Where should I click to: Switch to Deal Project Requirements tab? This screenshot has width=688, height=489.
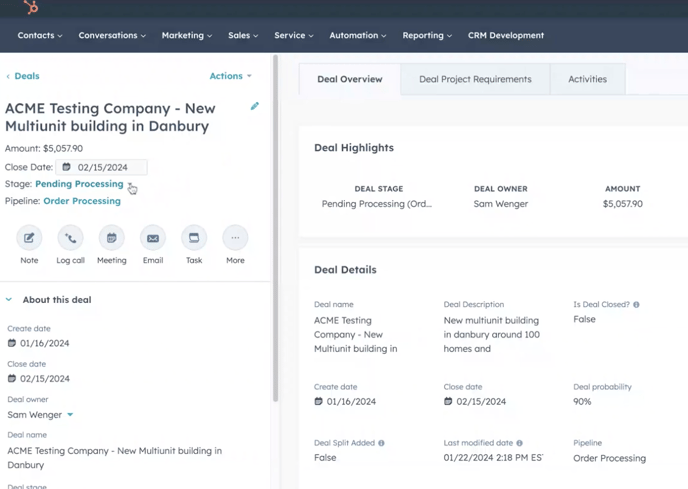point(475,79)
